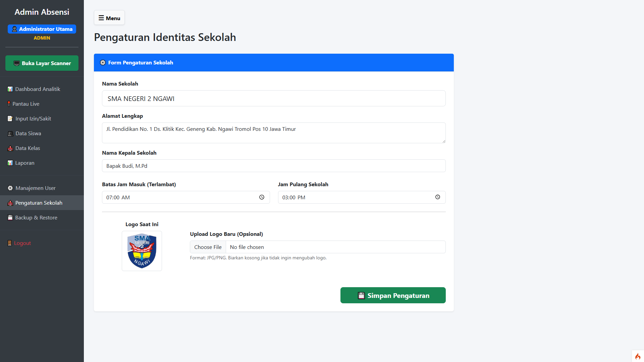Click the Manajemen User gear icon
Image resolution: width=644 pixels, height=362 pixels.
click(10, 188)
